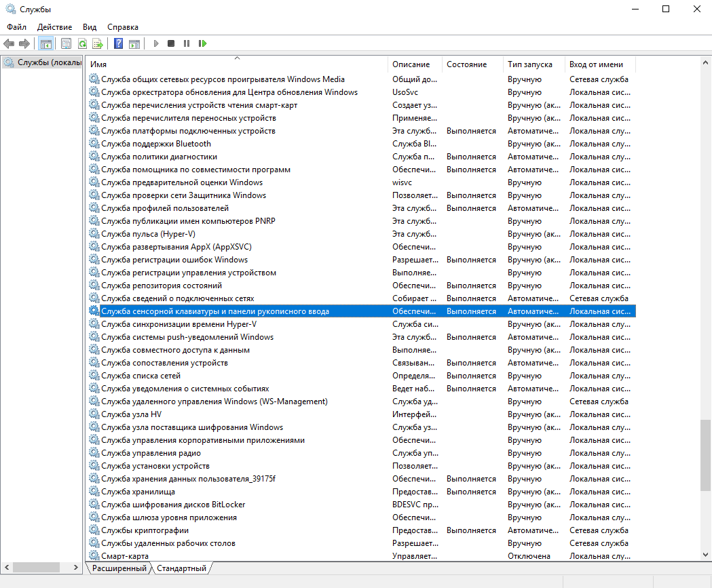Switch to the Расширенный tab
Screen dimensions: 712x588
point(119,568)
